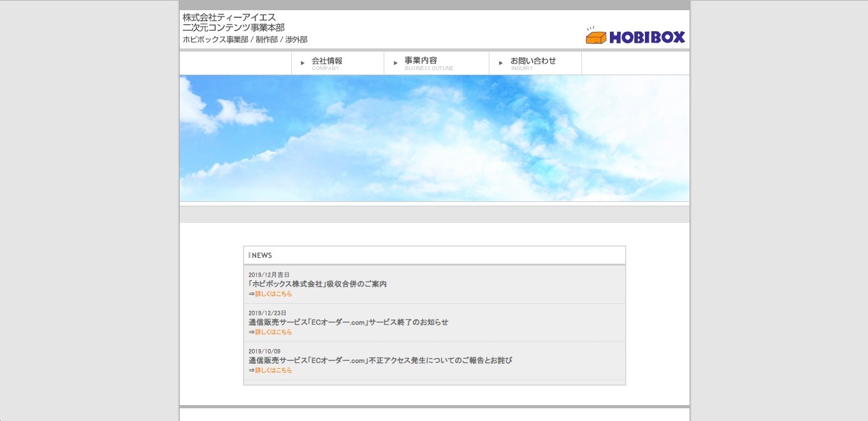Click the ホビボックス事業部 / 制作部 / 渉外部 subtitle
Screen dimensions: 868x421
245,39
